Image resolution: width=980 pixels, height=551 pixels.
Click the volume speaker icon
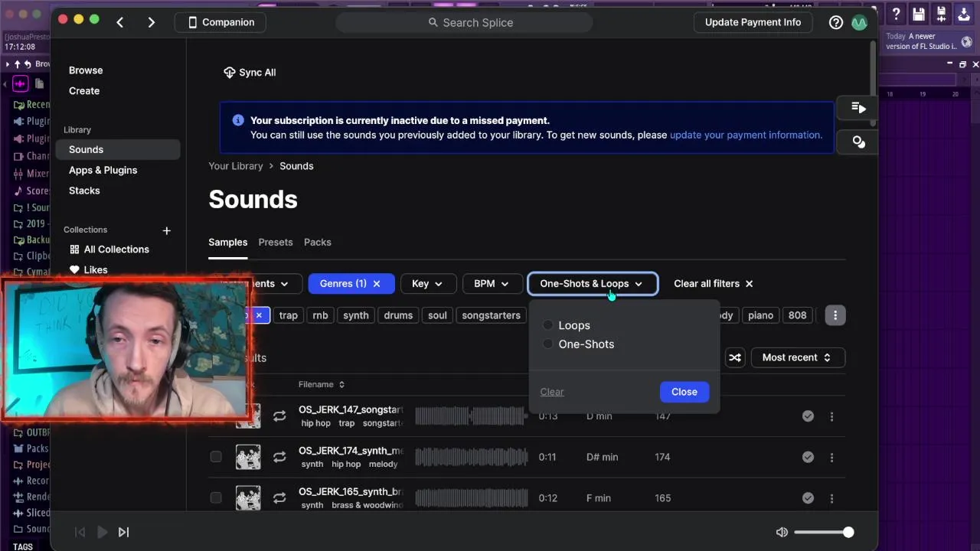coord(782,532)
